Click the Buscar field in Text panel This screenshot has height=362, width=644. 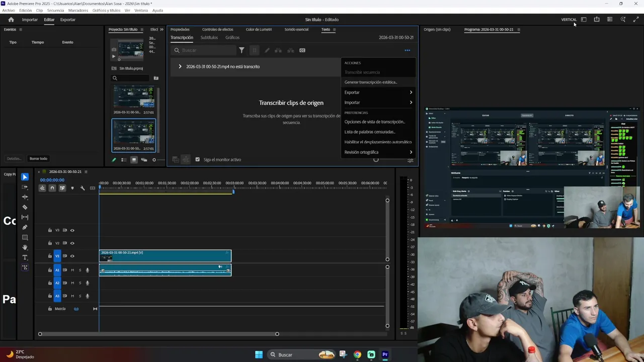pyautogui.click(x=203, y=50)
